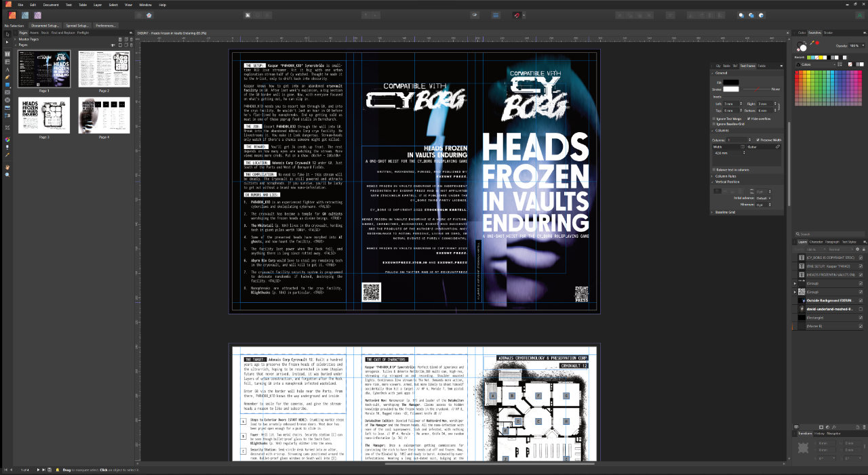
Task: Toggle visibility of Outside Background layer
Action: click(x=861, y=301)
